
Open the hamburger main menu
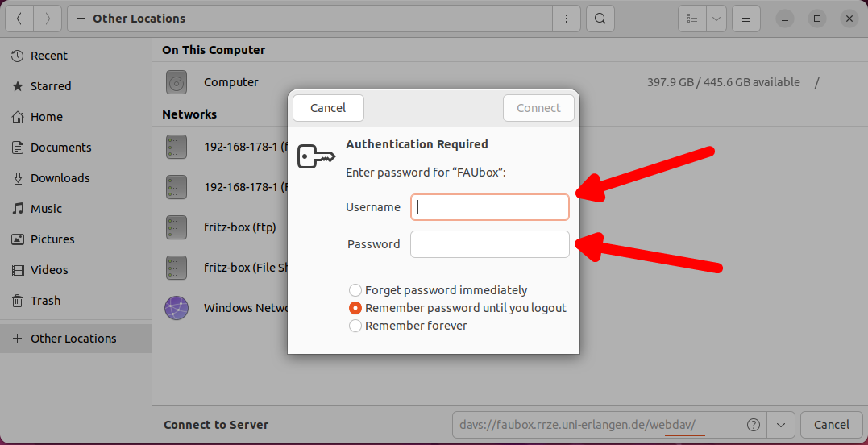click(x=746, y=19)
